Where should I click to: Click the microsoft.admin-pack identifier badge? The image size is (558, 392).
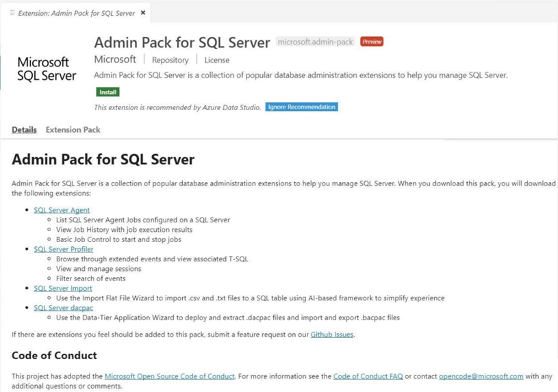(316, 42)
